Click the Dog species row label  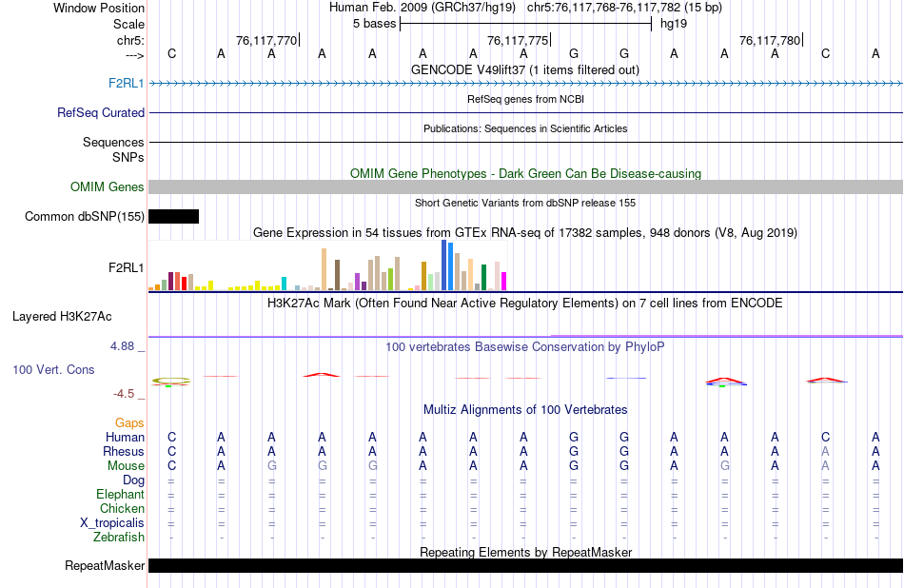[x=133, y=480]
